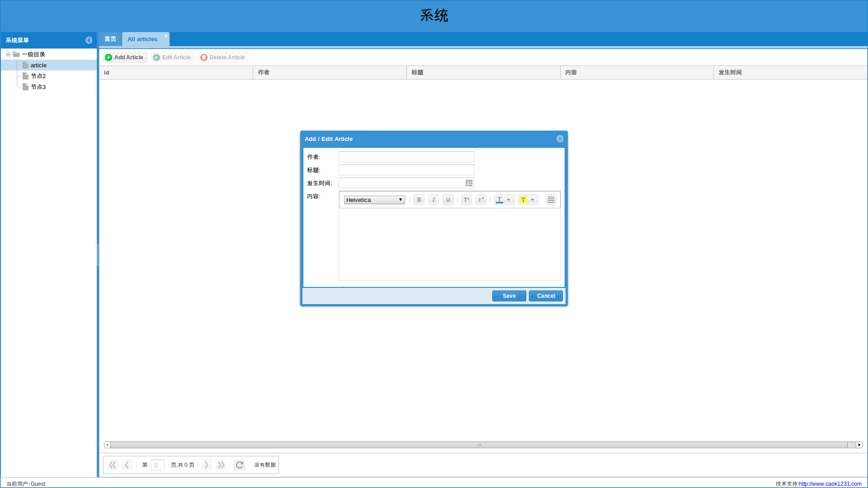The width and height of the screenshot is (868, 488).
Task: Click the pagination refresh icon
Action: pyautogui.click(x=240, y=465)
